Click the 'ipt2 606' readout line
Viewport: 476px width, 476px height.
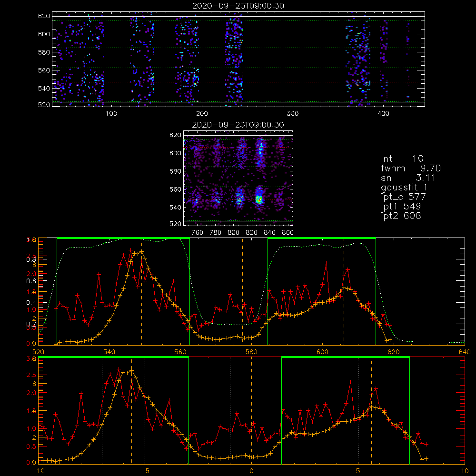[401, 216]
